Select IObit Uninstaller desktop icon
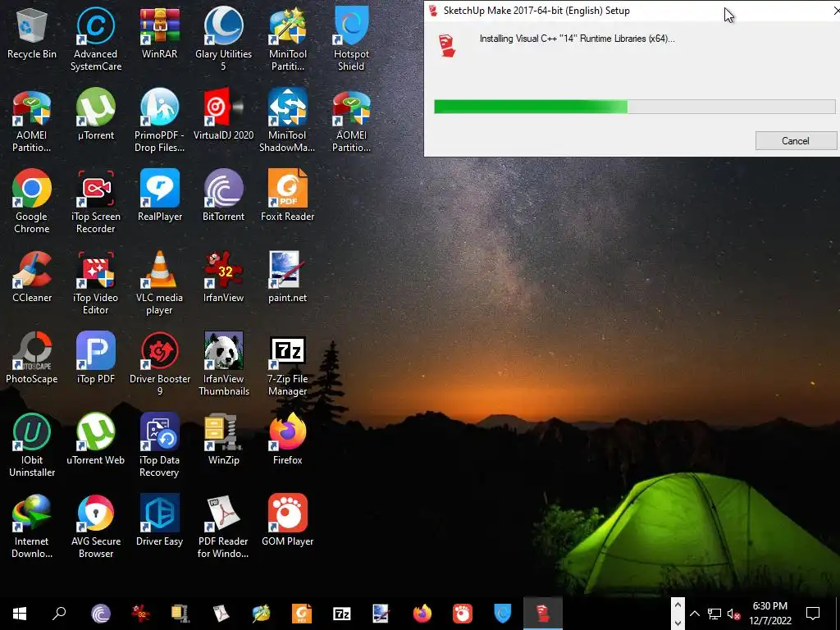The width and height of the screenshot is (840, 630). click(x=32, y=445)
